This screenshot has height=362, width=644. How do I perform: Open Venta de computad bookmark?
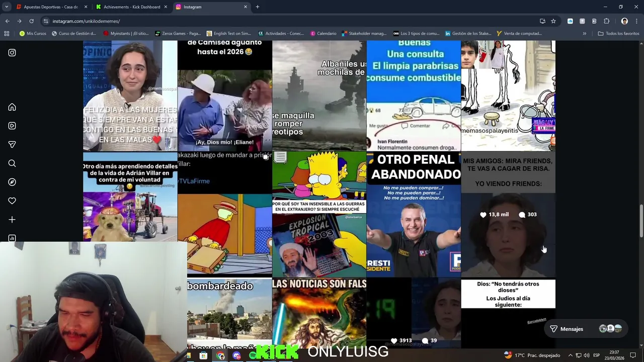point(519,34)
